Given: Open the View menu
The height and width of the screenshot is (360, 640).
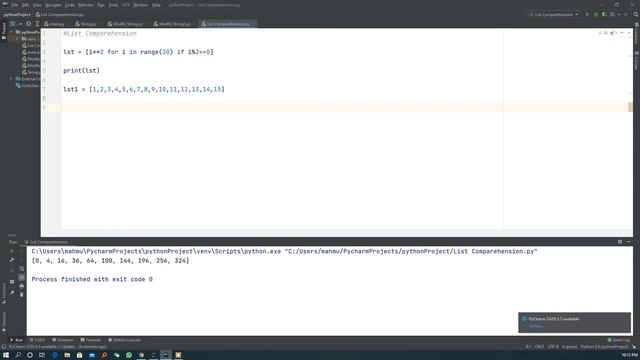Looking at the screenshot, I should [37, 5].
